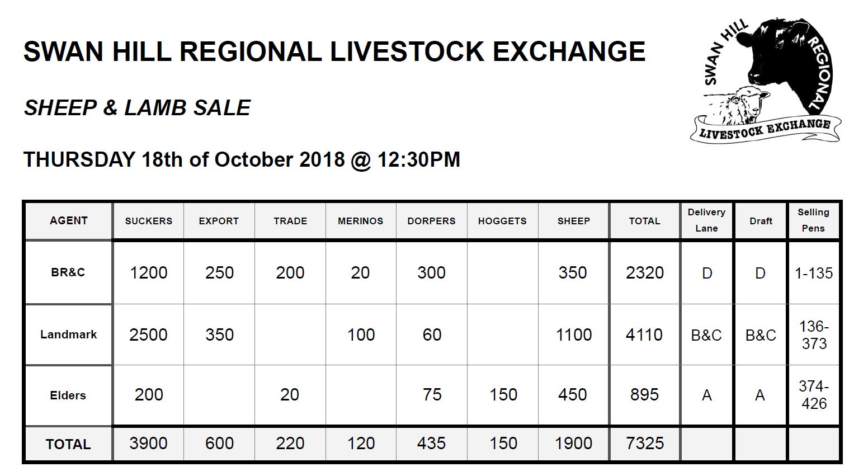Select the sale date heading text
Viewport: 868px width, 476px height.
[x=242, y=159]
